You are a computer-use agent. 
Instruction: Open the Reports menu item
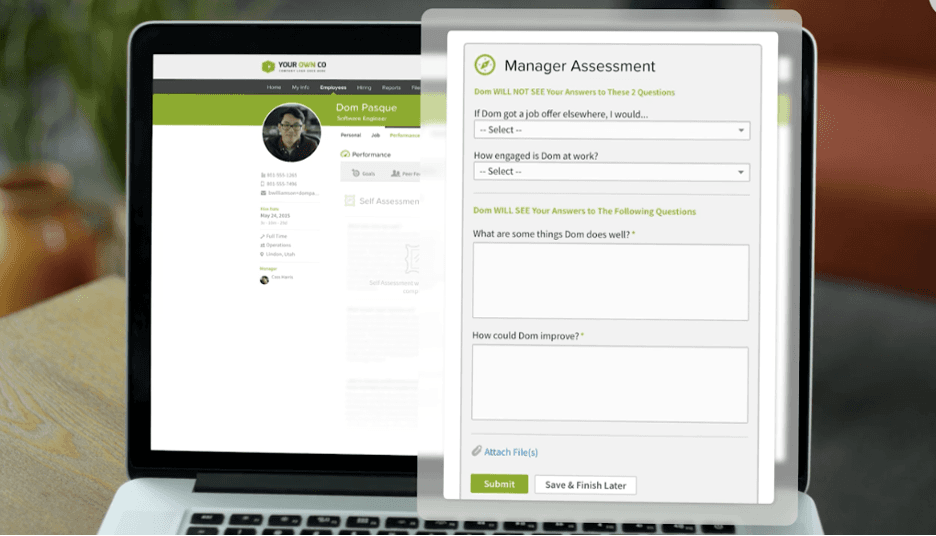(391, 88)
